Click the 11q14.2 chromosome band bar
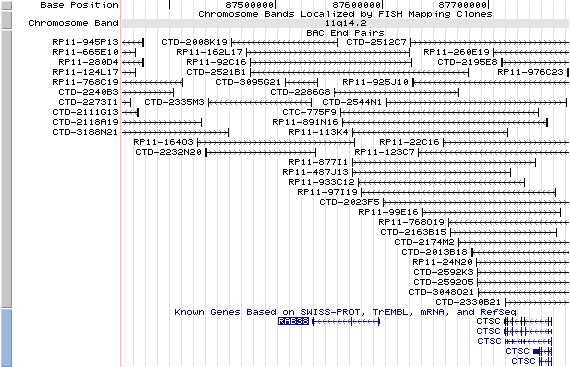Image resolution: width=570 pixels, height=367 pixels. [345, 23]
